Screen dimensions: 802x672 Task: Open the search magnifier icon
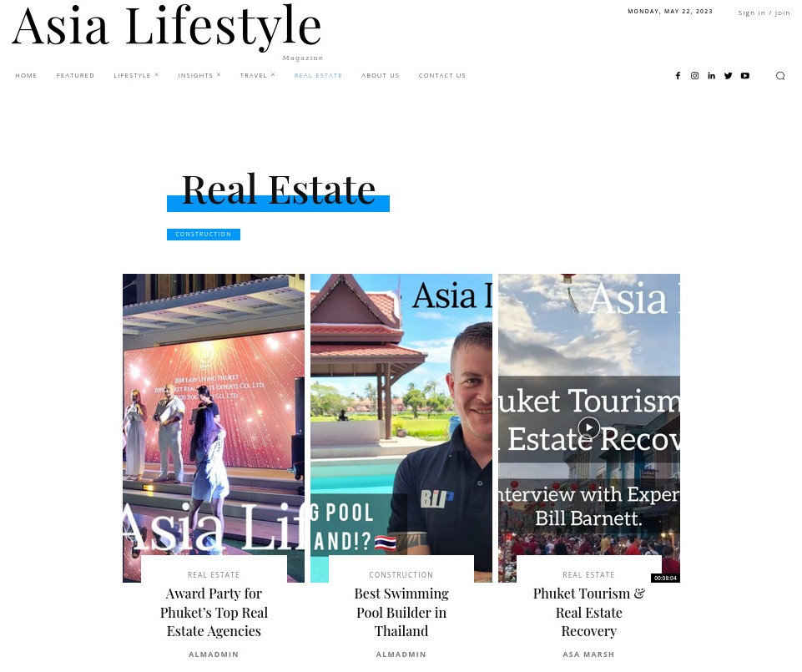(780, 76)
